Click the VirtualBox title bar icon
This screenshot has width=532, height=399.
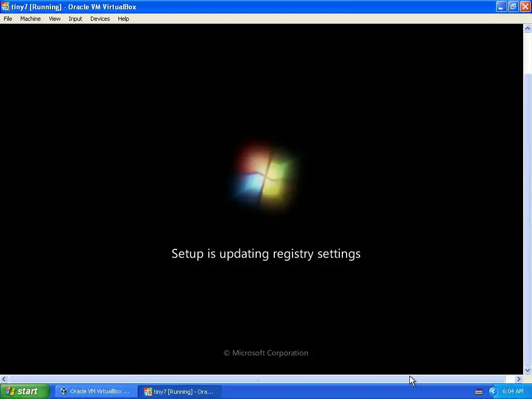(x=5, y=6)
